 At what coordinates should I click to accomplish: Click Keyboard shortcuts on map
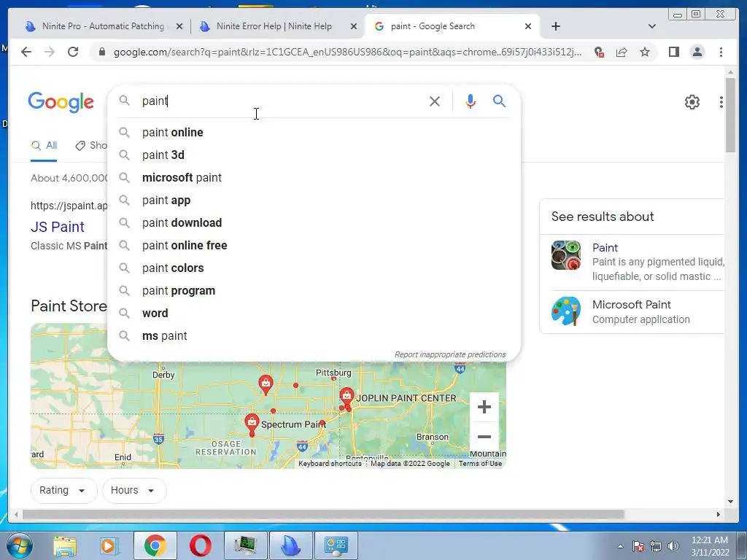tap(330, 463)
